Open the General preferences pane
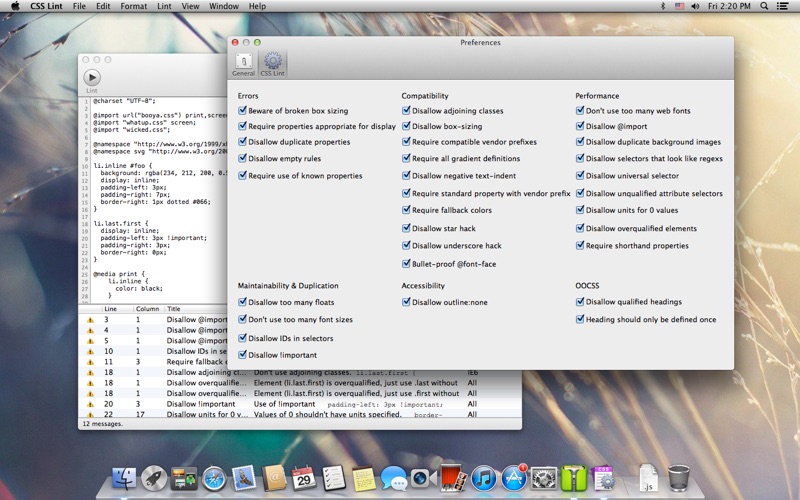Screen dimensions: 800x500 [243, 64]
